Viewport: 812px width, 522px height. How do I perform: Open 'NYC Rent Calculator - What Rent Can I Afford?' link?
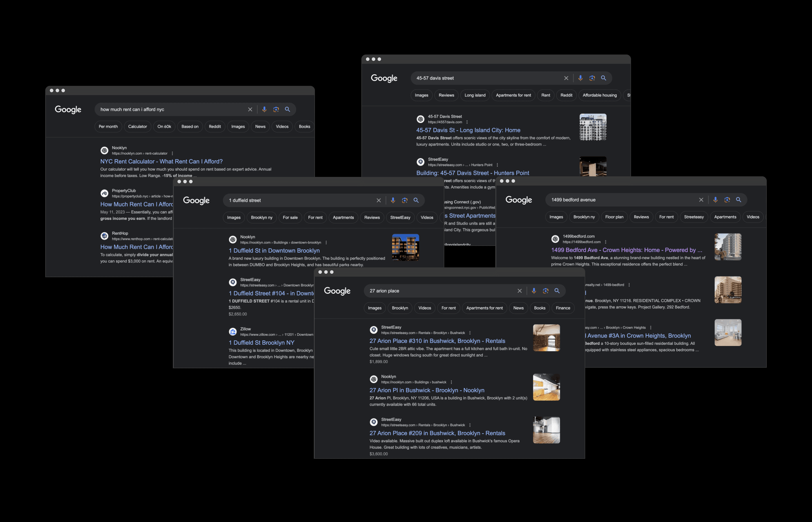tap(161, 162)
